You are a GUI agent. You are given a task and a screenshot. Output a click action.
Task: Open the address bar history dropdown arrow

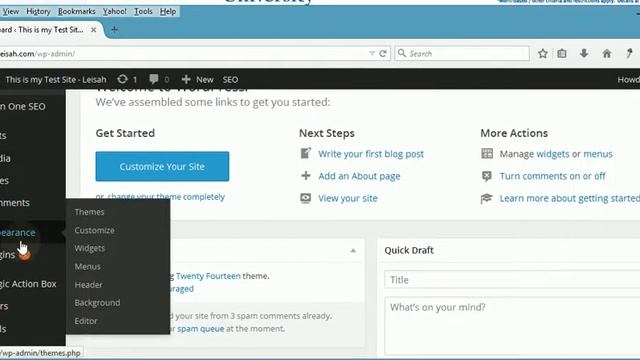pyautogui.click(x=371, y=53)
